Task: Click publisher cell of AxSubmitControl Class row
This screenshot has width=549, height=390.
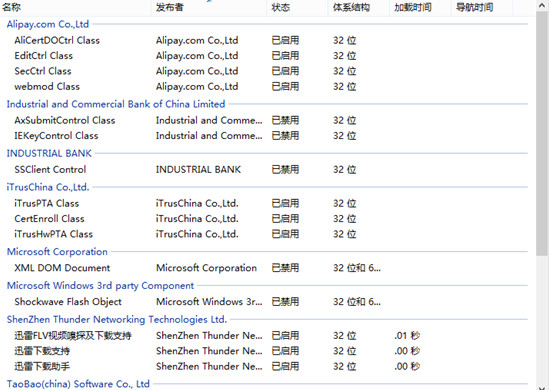Action: [x=209, y=120]
